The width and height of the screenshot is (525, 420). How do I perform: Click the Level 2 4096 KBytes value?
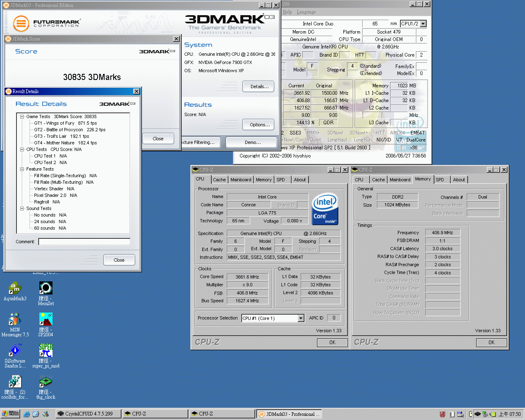click(x=320, y=293)
